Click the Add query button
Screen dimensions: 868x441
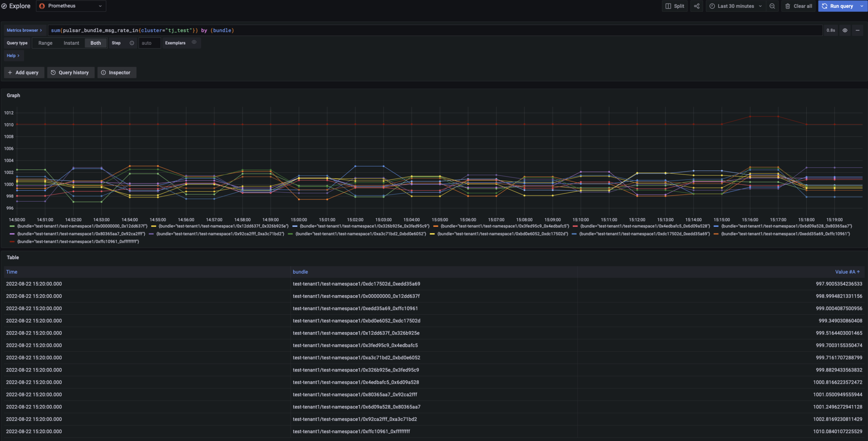pos(24,72)
